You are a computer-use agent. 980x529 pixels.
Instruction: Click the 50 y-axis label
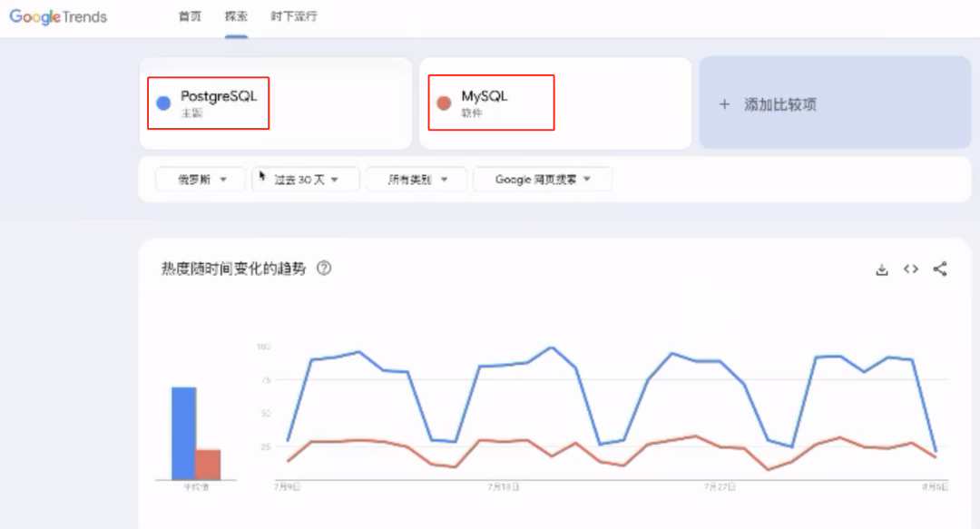point(266,414)
